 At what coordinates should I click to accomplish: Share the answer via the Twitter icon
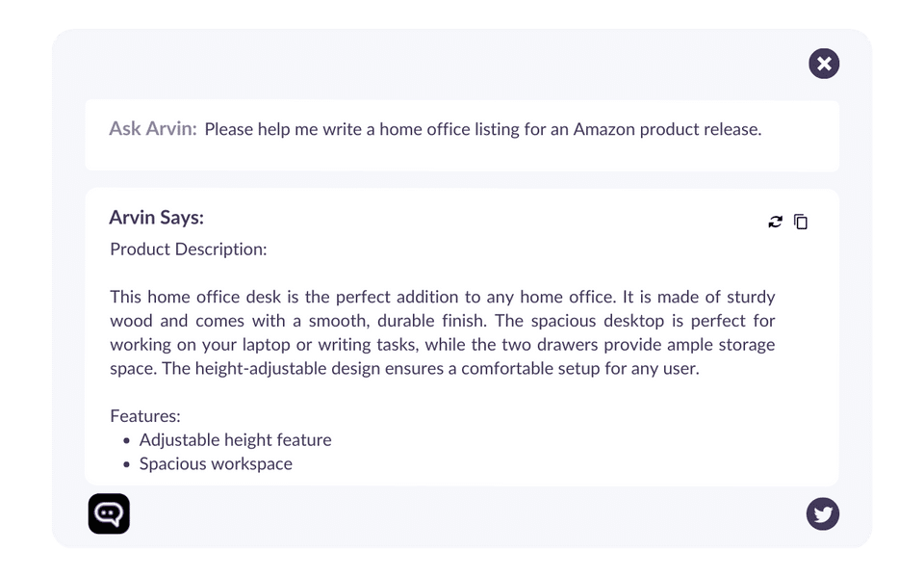click(x=823, y=514)
